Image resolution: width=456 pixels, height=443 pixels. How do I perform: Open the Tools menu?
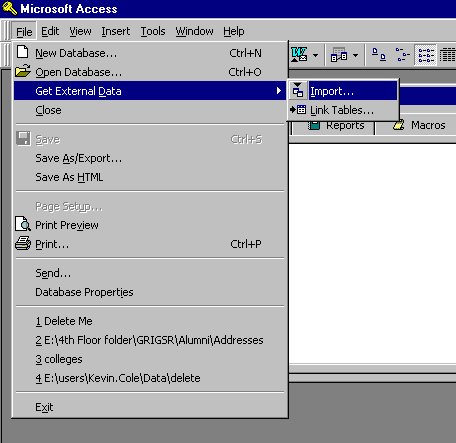click(x=153, y=31)
